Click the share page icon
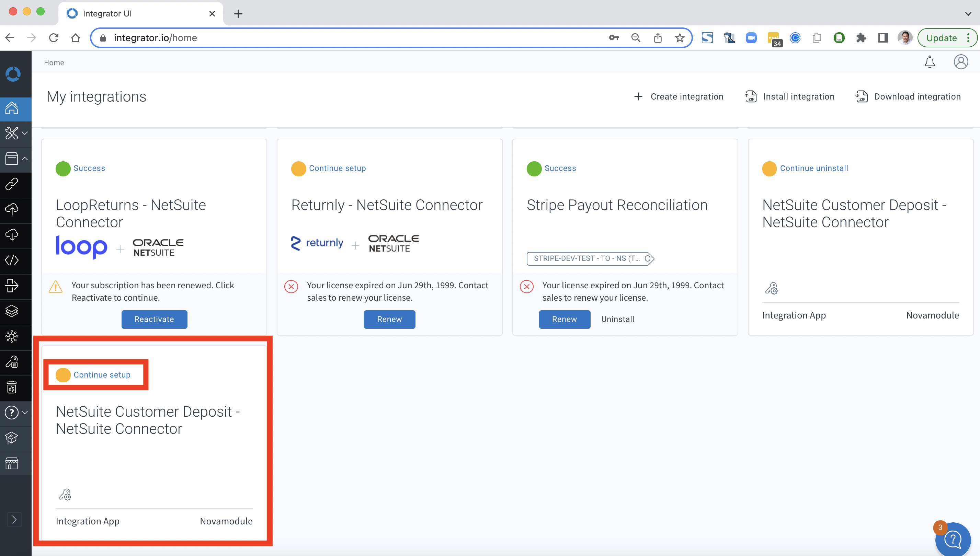Screen dimensions: 980x556 pyautogui.click(x=658, y=38)
